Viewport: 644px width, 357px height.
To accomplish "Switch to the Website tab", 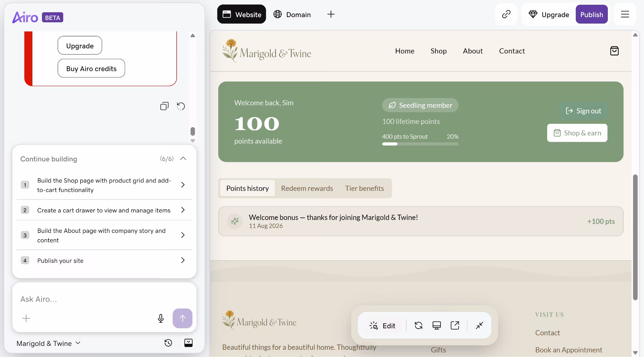I will 241,14.
